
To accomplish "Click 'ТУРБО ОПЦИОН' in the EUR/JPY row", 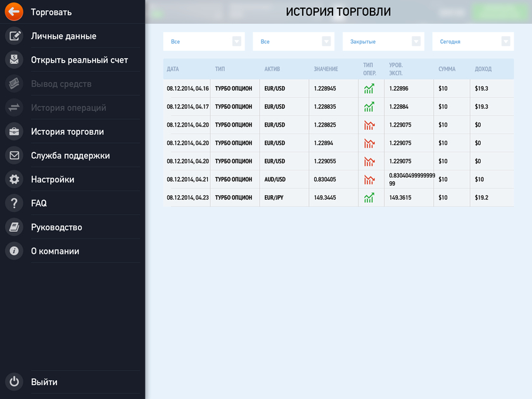I will pyautogui.click(x=234, y=198).
